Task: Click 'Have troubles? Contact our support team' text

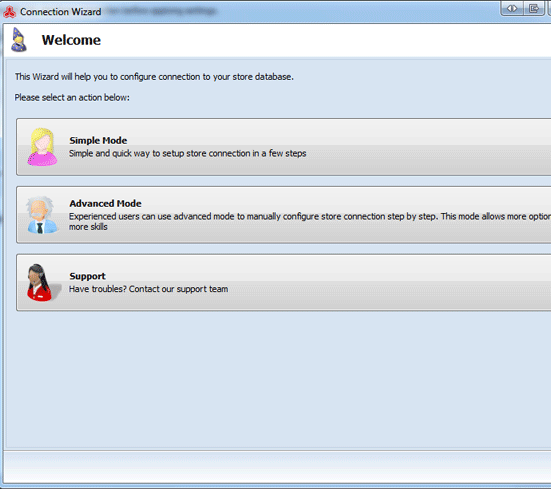Action: point(148,289)
